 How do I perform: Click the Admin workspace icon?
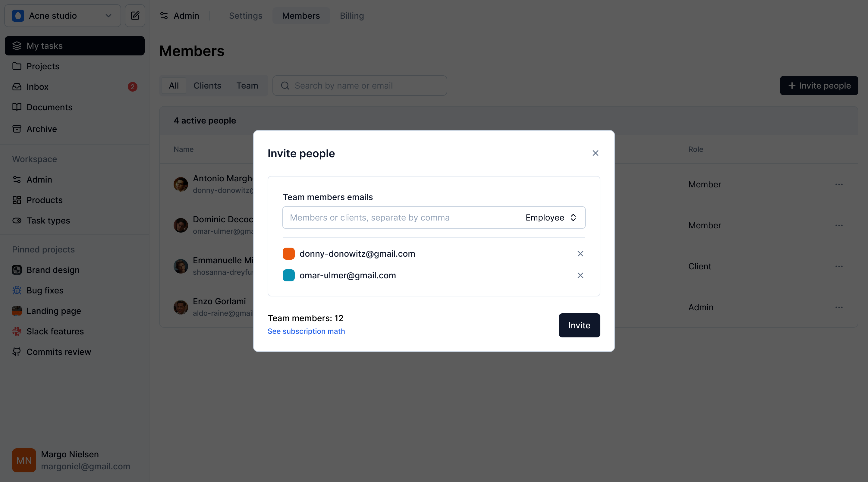17,179
